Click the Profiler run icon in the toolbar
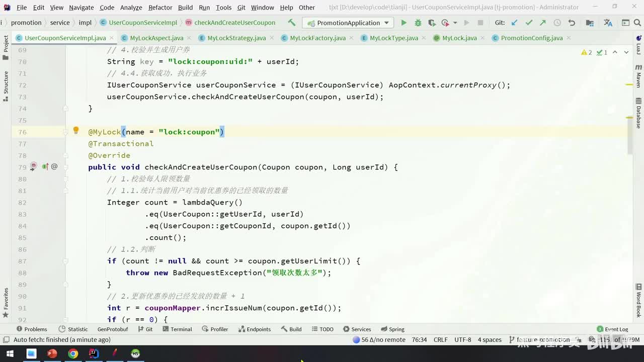This screenshot has height=362, width=644. [445, 23]
